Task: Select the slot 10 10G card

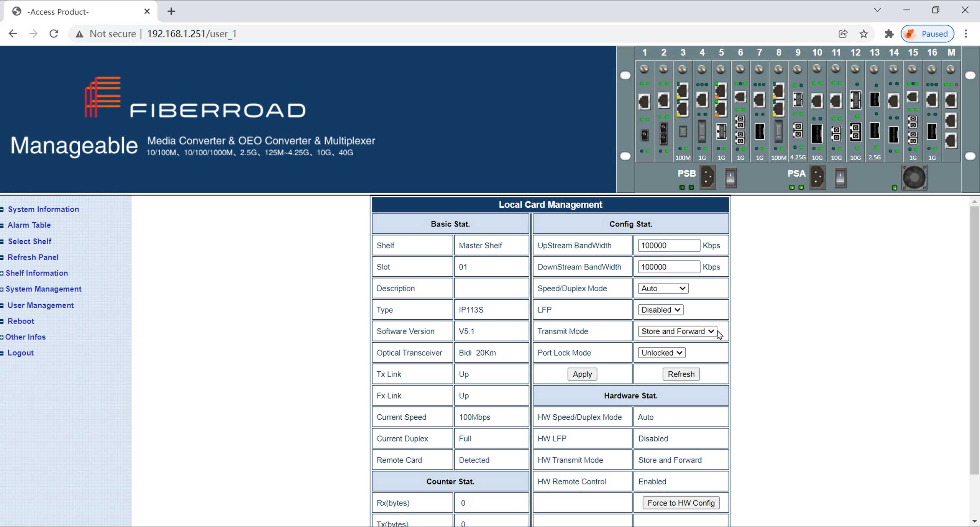Action: point(817,111)
